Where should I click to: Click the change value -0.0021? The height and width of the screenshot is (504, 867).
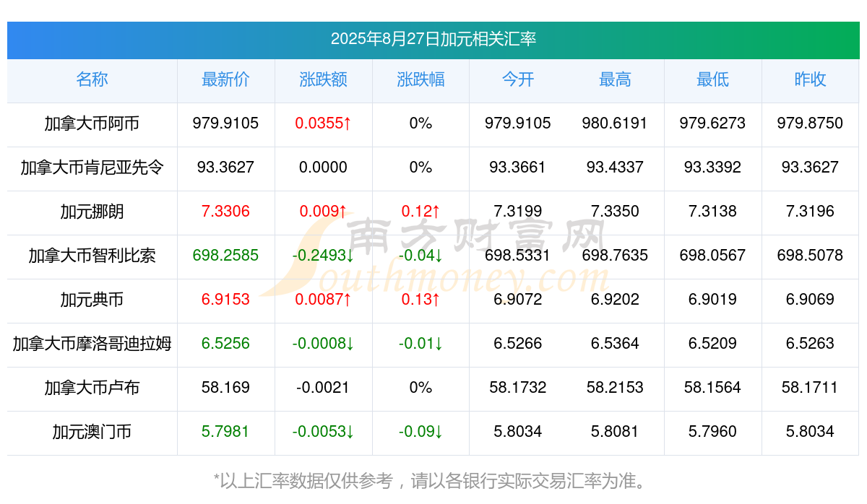(323, 388)
